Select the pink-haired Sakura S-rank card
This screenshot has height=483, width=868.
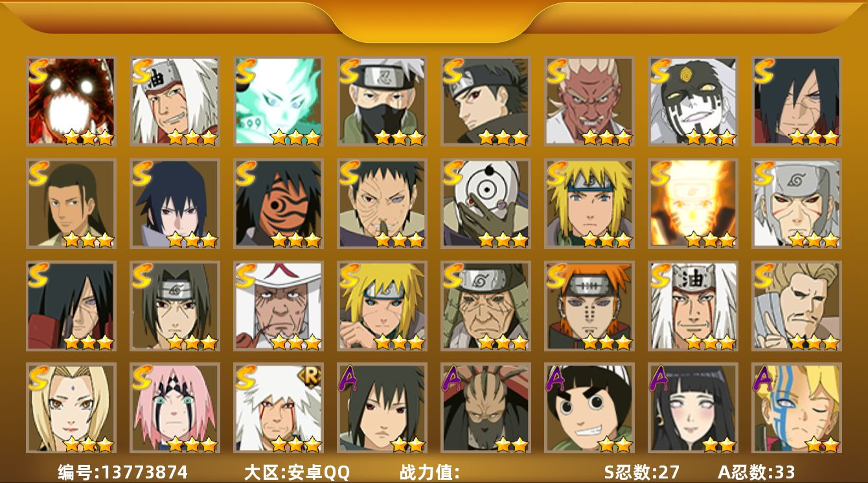pyautogui.click(x=174, y=408)
